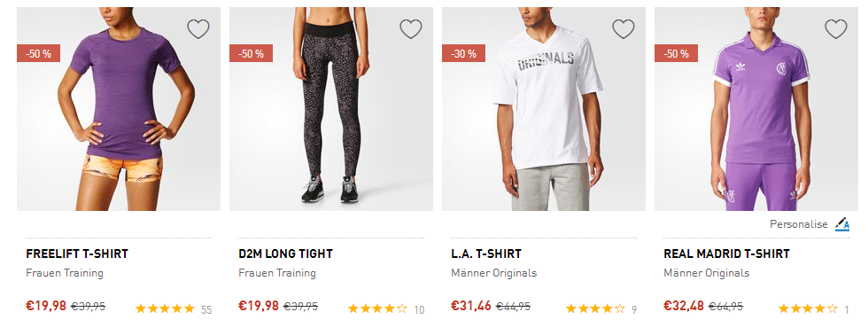The height and width of the screenshot is (320, 868).
Task: Click the L.A. T-SHIRT product name
Action: (486, 254)
